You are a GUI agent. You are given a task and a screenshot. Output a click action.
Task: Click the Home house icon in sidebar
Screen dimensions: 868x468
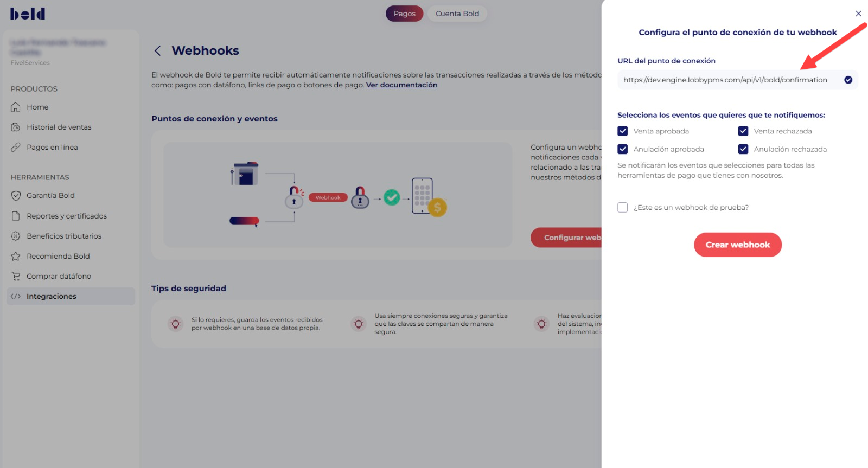(x=16, y=107)
